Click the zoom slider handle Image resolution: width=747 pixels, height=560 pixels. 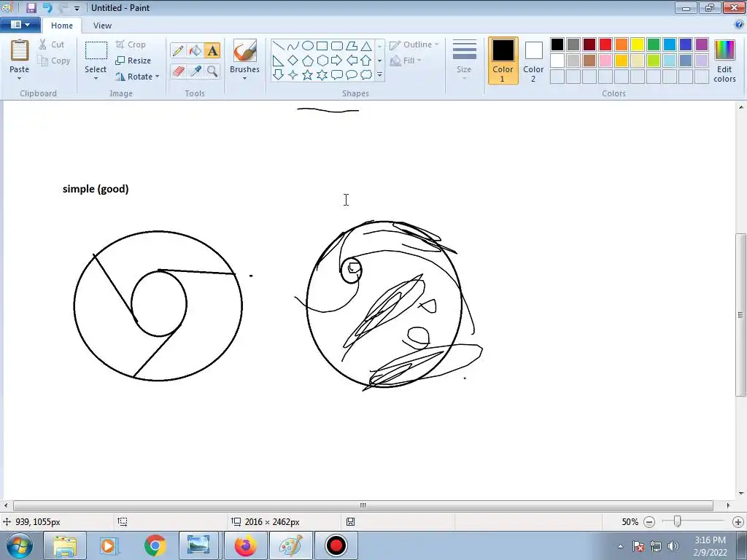pos(677,522)
